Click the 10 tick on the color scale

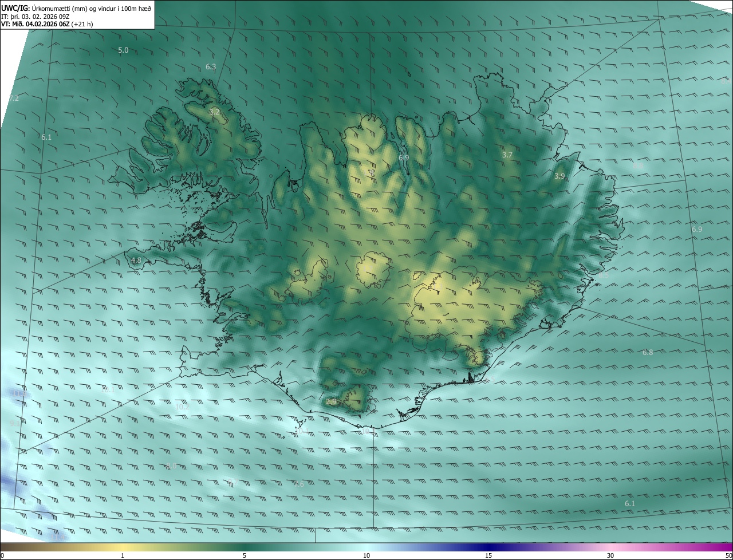(x=366, y=555)
